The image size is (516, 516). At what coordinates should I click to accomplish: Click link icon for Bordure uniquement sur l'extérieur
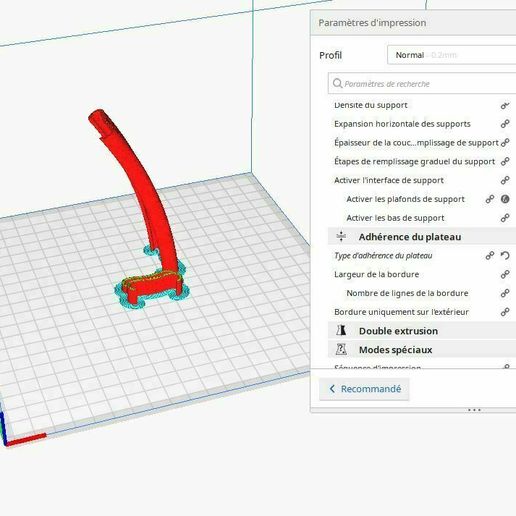(505, 312)
